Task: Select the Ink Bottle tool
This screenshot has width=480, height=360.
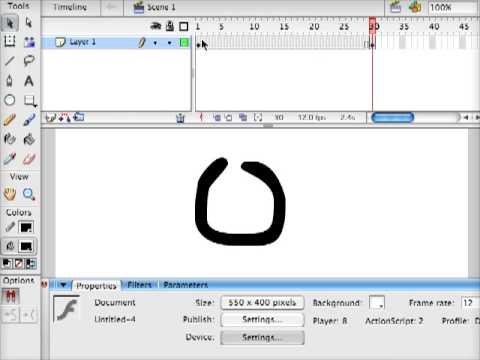Action: [10, 139]
